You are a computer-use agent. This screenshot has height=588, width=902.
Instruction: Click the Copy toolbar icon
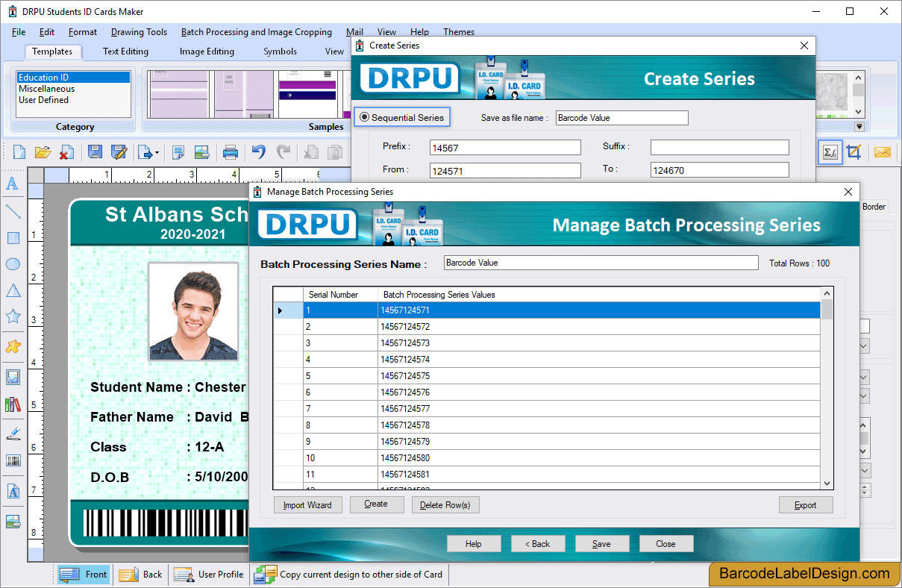tap(335, 152)
